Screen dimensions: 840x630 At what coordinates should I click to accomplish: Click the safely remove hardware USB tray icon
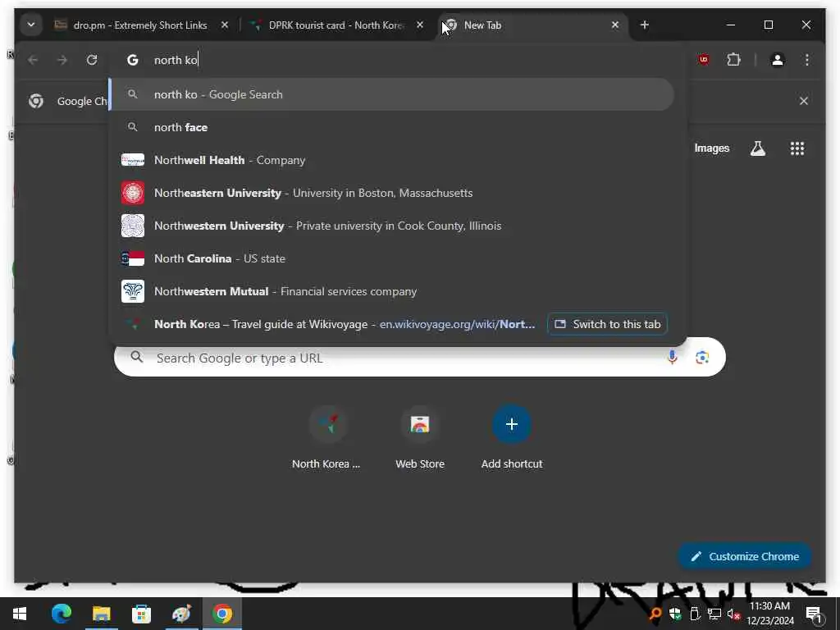[x=695, y=614]
